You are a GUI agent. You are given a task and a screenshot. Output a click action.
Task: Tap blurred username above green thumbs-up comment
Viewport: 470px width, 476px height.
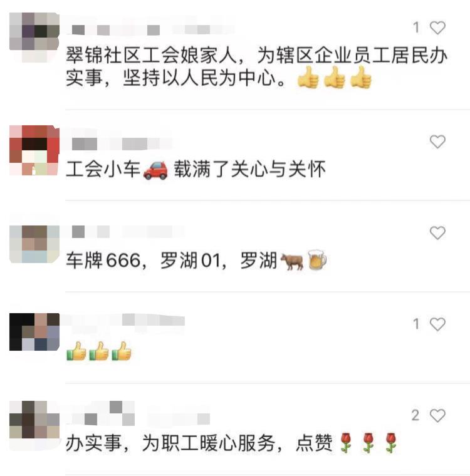coord(125,320)
